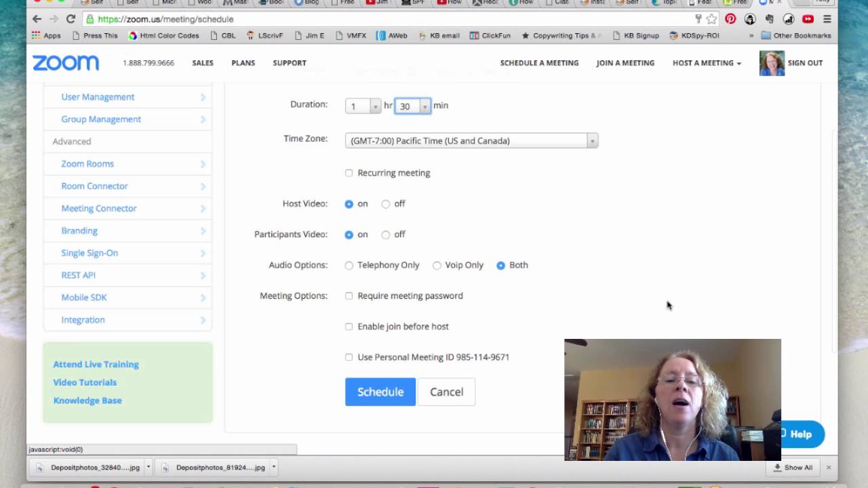
Task: Set Participants Video to on
Action: click(349, 235)
